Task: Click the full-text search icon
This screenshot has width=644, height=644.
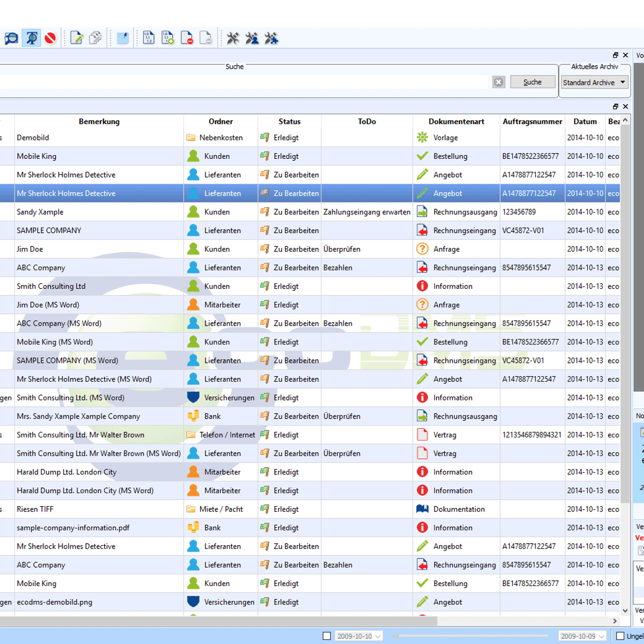Action: point(31,38)
